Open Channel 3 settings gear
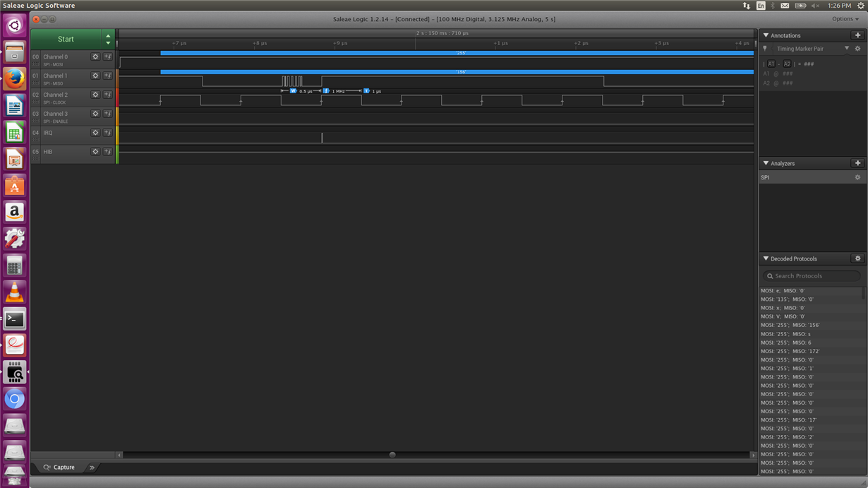The image size is (868, 488). 95,114
